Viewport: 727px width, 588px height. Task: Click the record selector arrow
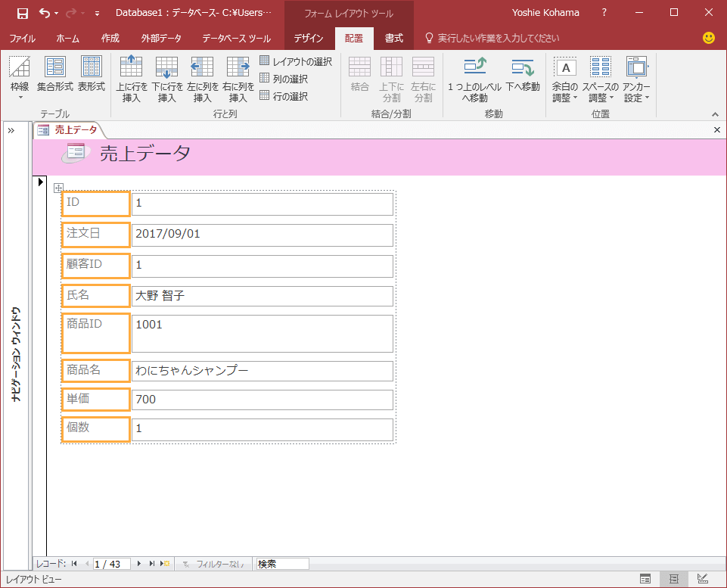coord(40,182)
